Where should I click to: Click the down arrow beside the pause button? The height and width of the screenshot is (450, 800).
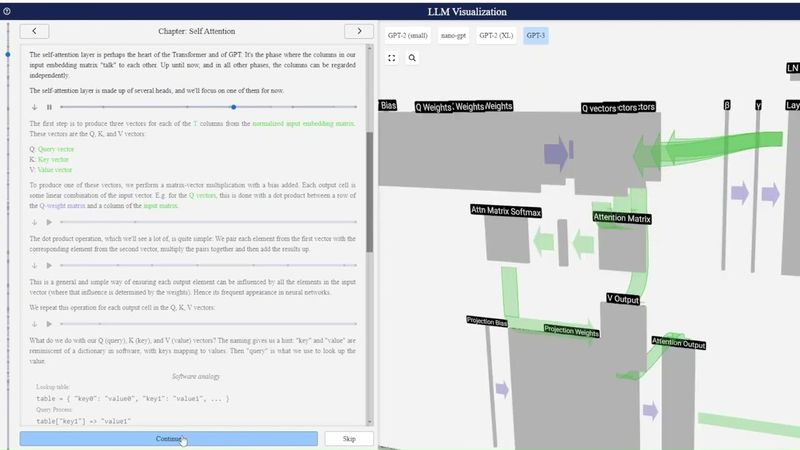34,107
